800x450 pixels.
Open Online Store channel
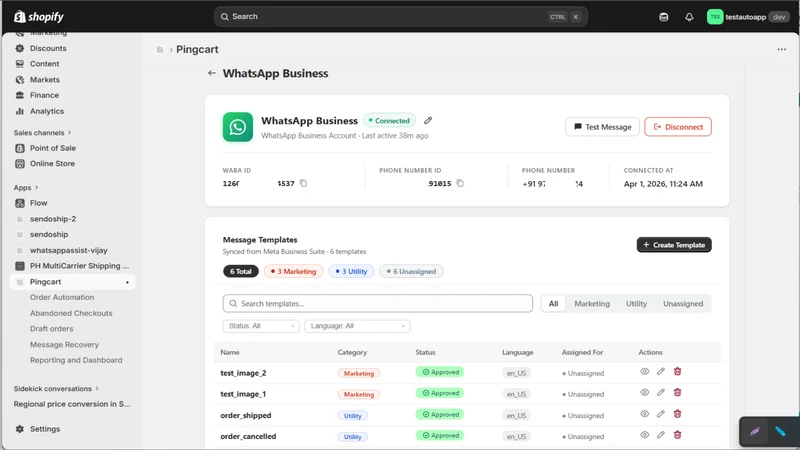(52, 164)
